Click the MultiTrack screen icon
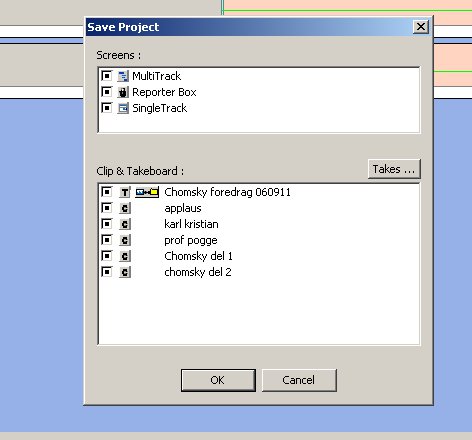472x440 pixels. 123,76
